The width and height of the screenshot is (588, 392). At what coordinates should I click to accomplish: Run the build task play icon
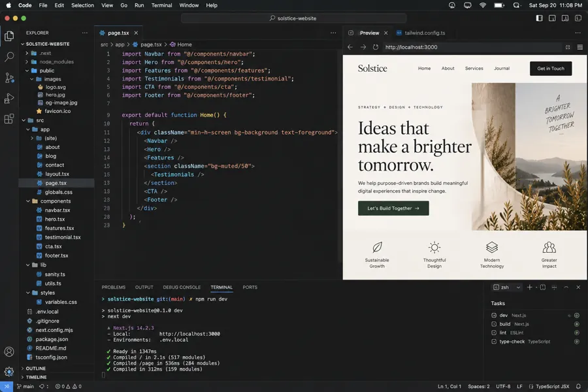(x=494, y=324)
